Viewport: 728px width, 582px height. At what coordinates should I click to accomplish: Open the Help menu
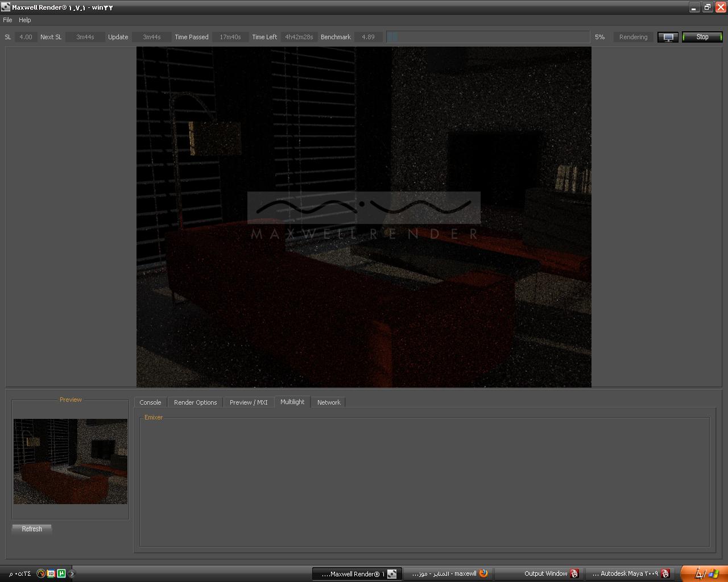click(x=24, y=20)
